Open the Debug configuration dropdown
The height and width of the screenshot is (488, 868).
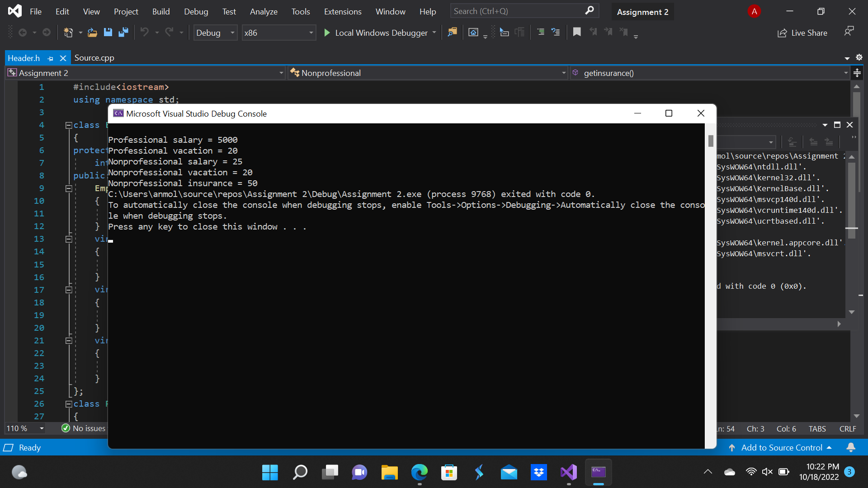216,33
